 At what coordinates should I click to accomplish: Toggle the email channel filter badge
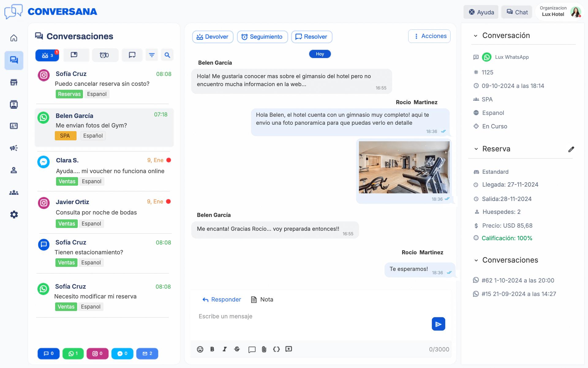[147, 354]
